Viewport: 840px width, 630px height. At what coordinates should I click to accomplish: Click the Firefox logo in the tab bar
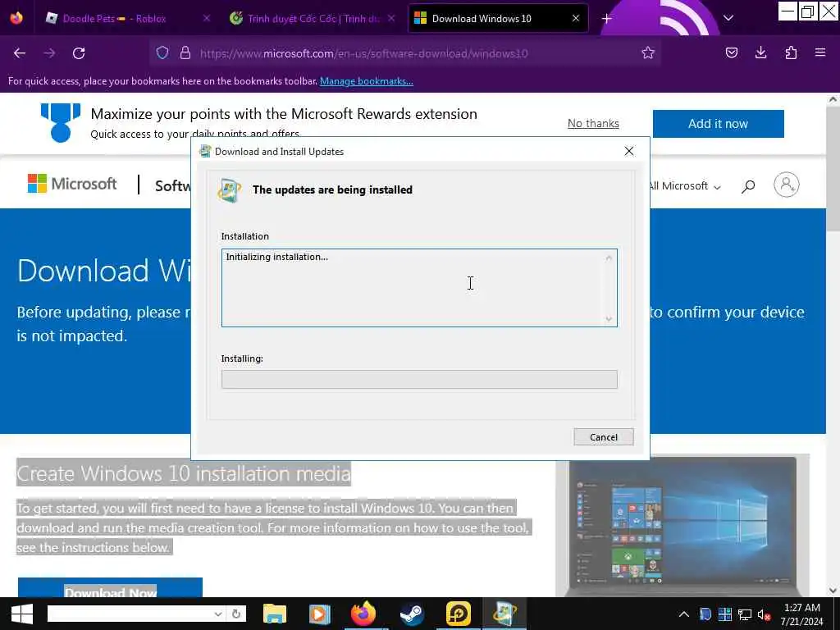pyautogui.click(x=16, y=18)
